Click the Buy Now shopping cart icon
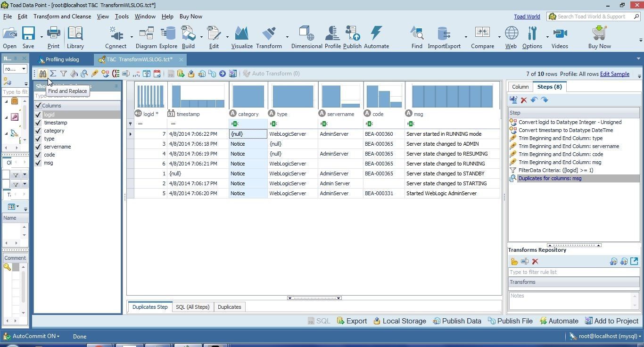644x347 pixels. click(x=599, y=37)
